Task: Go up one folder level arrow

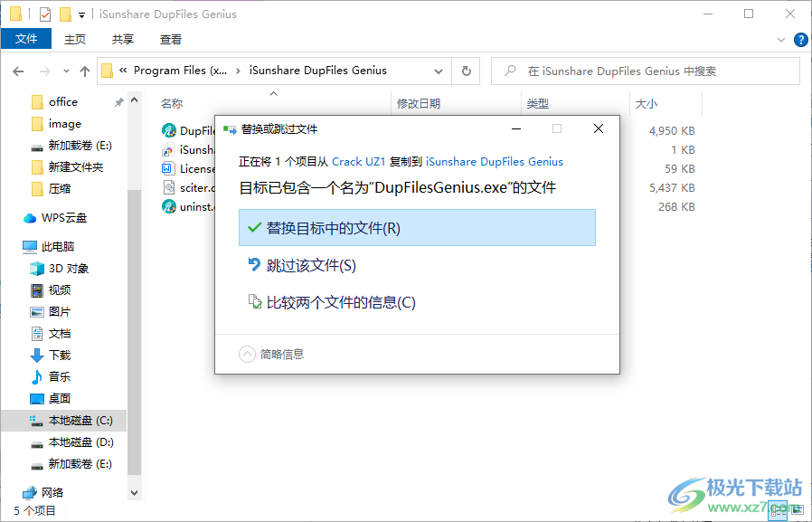Action: point(85,71)
